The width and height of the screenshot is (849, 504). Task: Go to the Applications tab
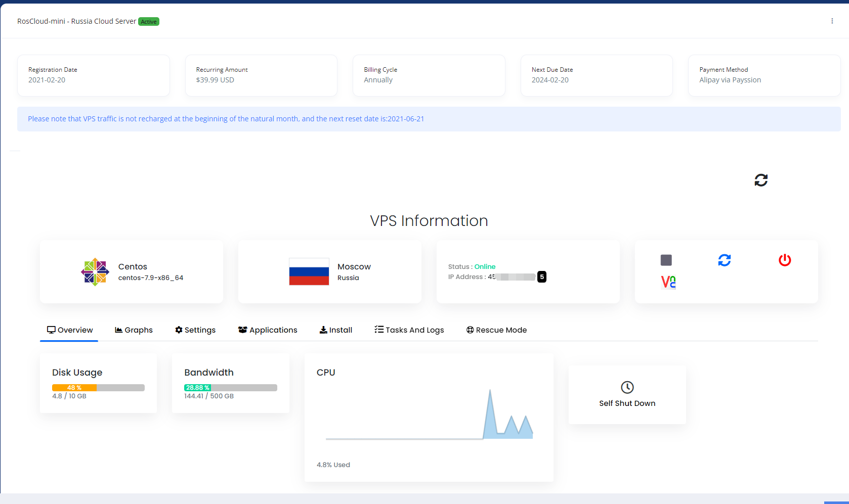tap(268, 330)
